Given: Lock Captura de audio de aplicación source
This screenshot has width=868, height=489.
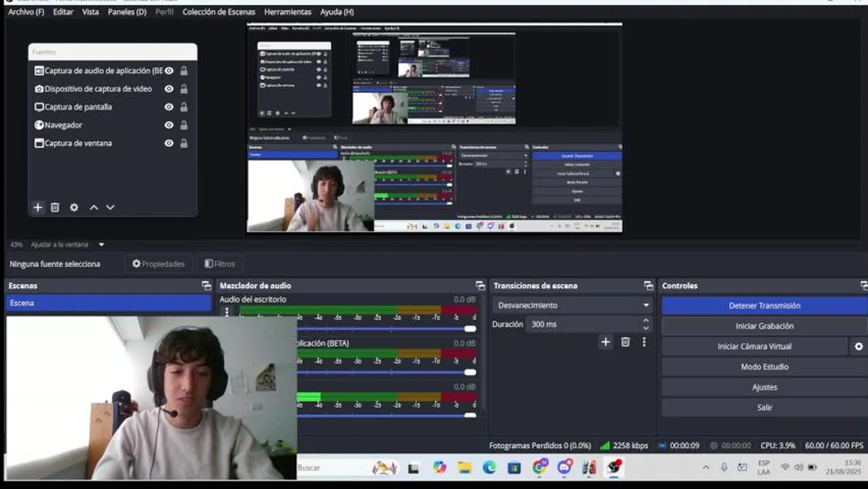Looking at the screenshot, I should pyautogui.click(x=184, y=71).
